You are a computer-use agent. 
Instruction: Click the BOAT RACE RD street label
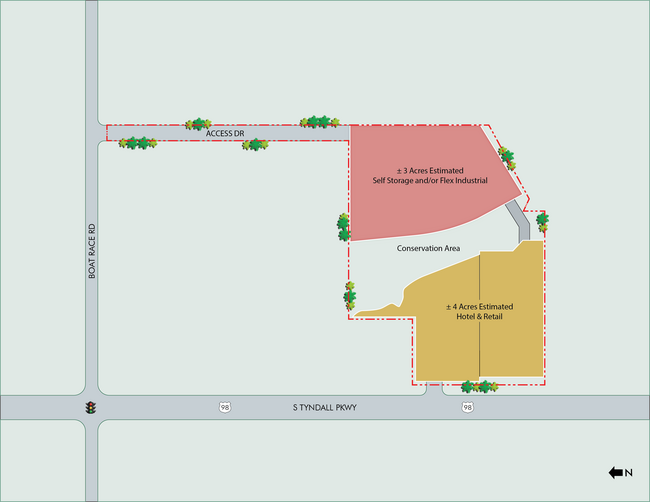[91, 250]
